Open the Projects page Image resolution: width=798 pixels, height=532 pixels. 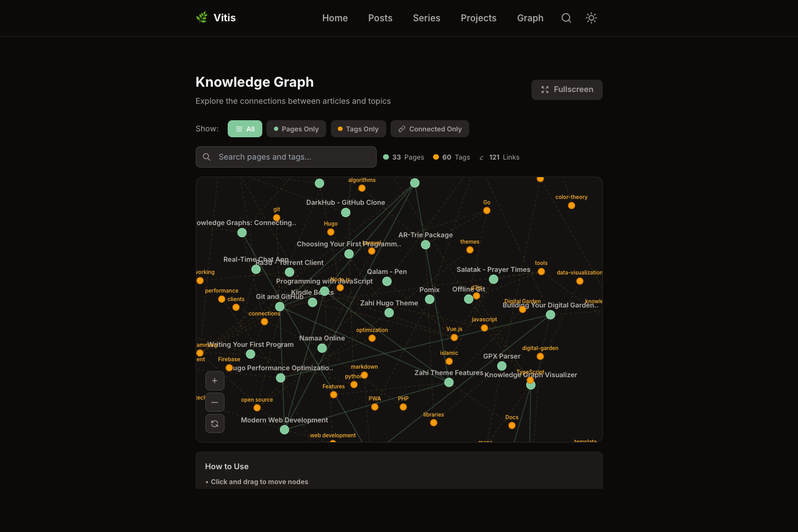pyautogui.click(x=479, y=18)
